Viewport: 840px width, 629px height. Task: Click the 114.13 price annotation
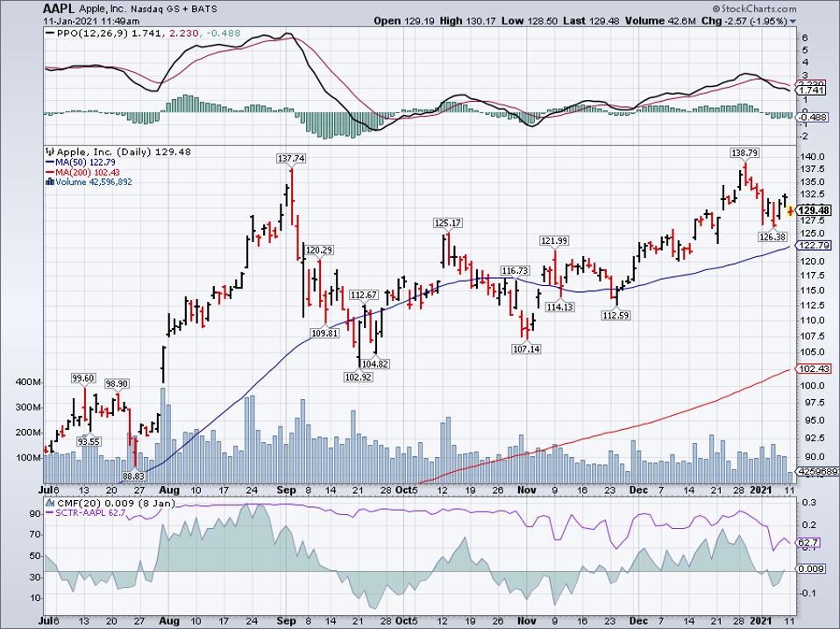[559, 306]
